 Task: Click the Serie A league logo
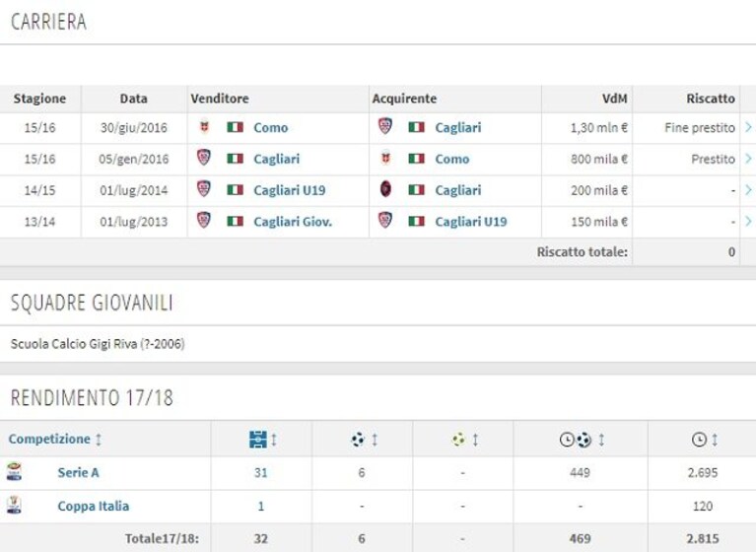click(14, 472)
